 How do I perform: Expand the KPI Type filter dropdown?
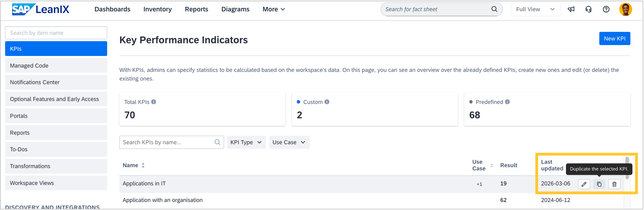(246, 142)
